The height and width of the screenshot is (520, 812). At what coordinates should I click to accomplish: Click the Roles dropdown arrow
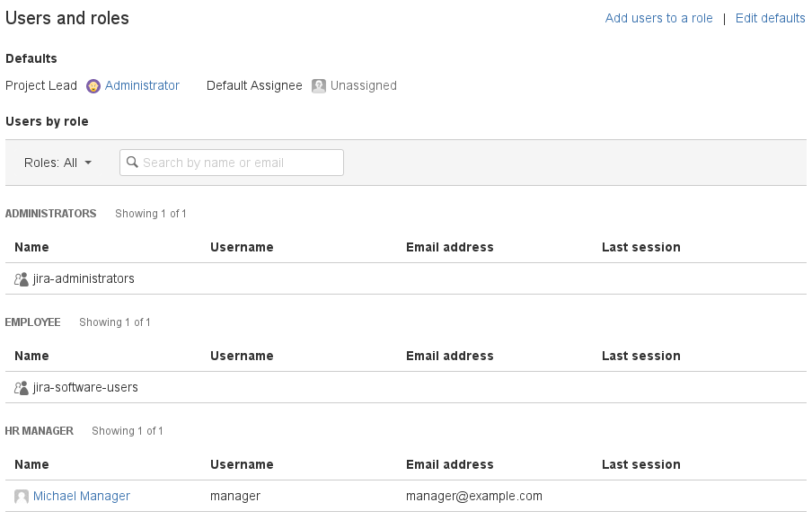point(88,163)
